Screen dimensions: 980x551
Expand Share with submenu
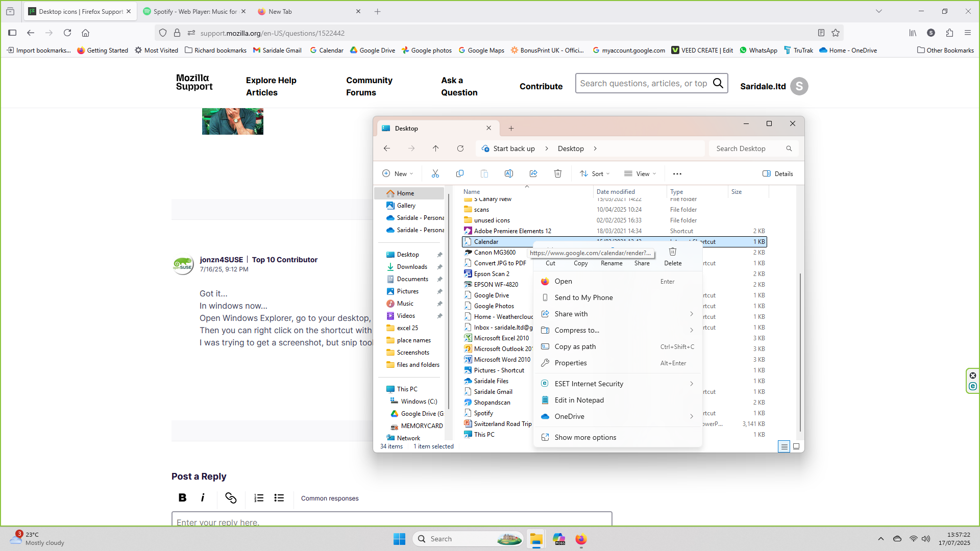[x=692, y=314]
